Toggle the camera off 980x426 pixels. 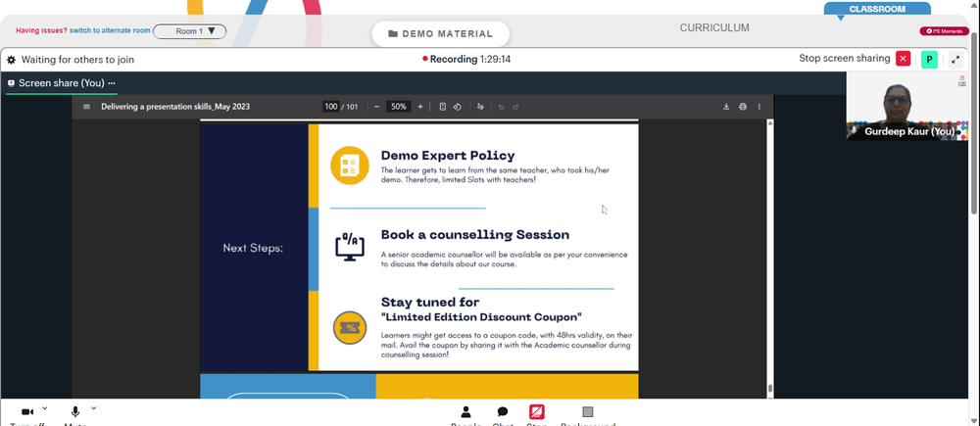point(27,412)
